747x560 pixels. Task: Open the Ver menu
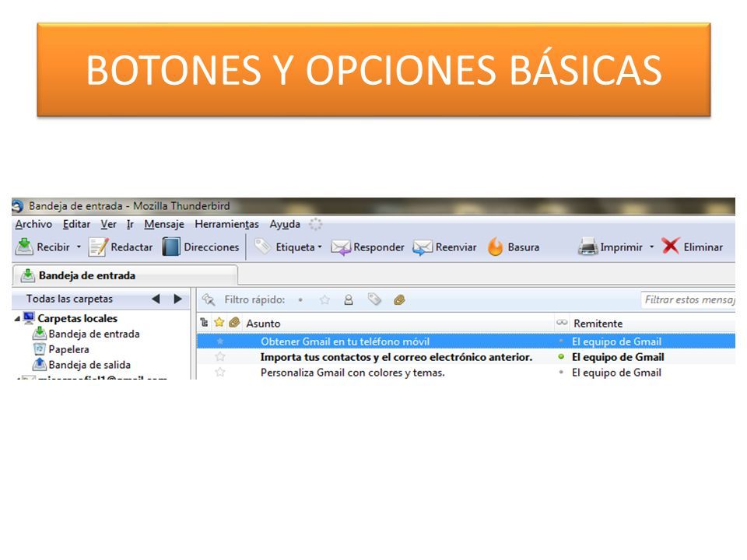[108, 224]
